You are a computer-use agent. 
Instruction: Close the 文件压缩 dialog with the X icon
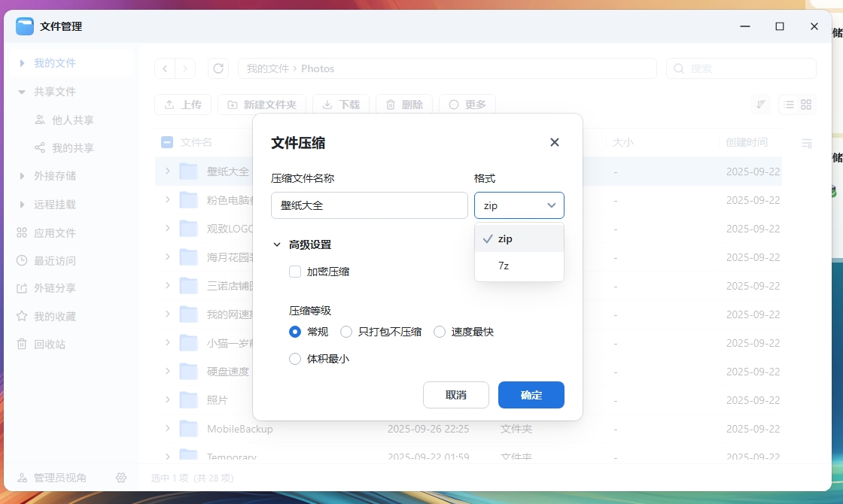pyautogui.click(x=555, y=142)
